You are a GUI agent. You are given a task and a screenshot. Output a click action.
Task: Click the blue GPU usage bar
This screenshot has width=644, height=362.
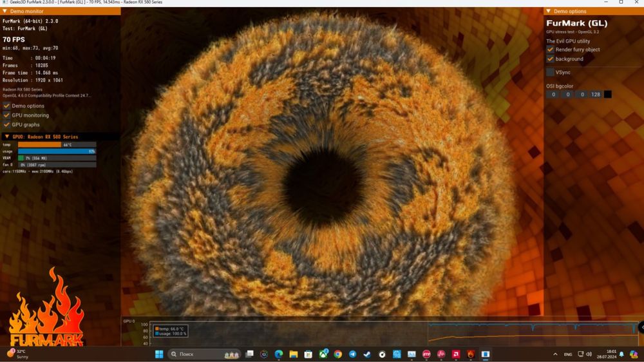click(57, 151)
